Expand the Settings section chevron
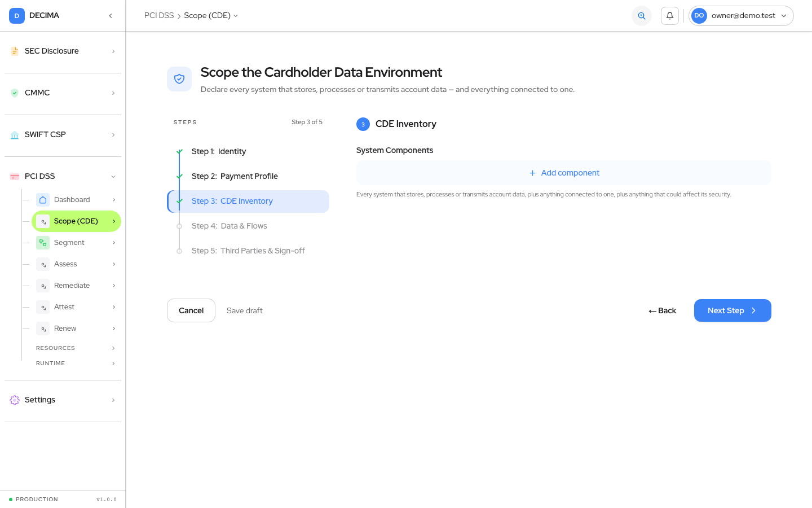The image size is (812, 508). 113,400
